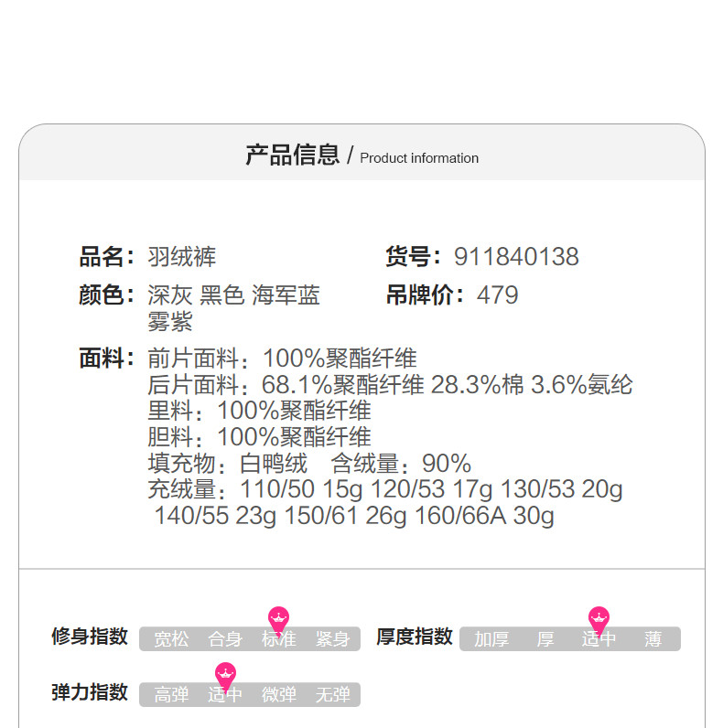Select 微弹 on the 弹力指数 scale
This screenshot has height=728, width=723.
coord(279,695)
